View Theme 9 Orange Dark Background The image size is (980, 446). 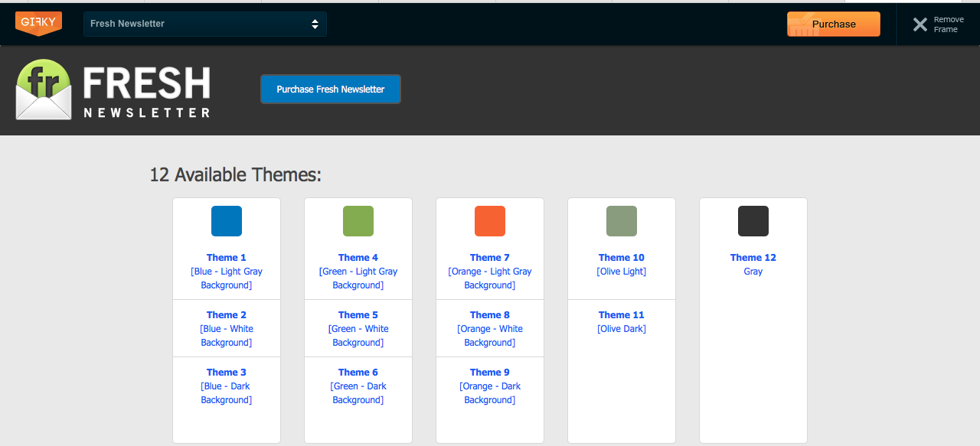point(490,386)
